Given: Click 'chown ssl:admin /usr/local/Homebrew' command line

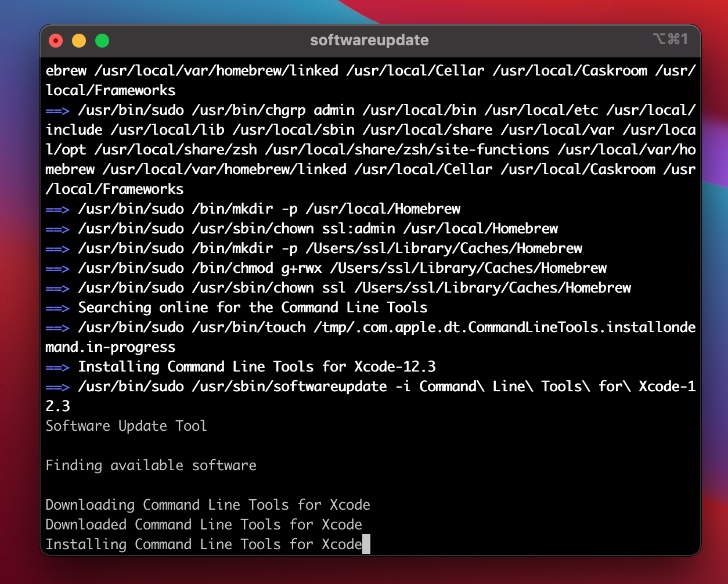Looking at the screenshot, I should click(x=318, y=229).
